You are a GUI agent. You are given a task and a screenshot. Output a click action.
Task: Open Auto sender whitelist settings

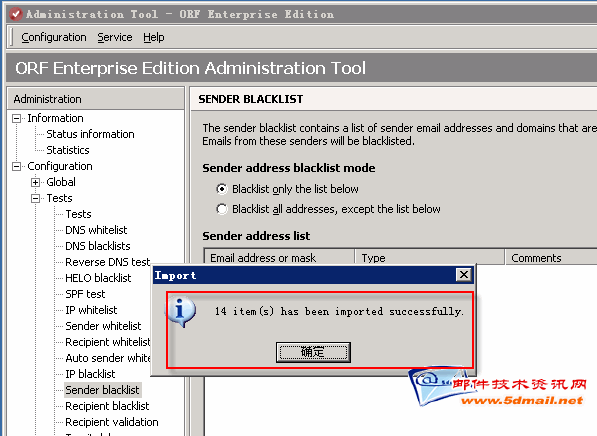[108, 358]
